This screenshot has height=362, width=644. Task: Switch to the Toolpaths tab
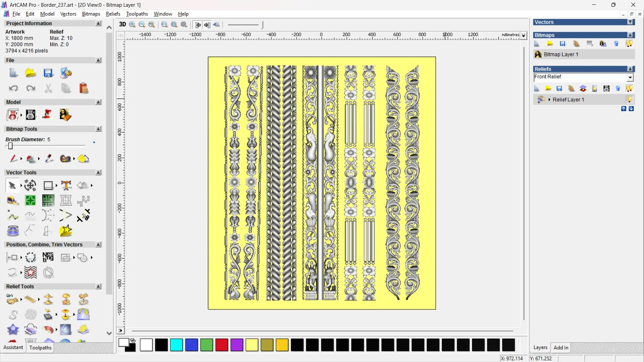(x=40, y=348)
